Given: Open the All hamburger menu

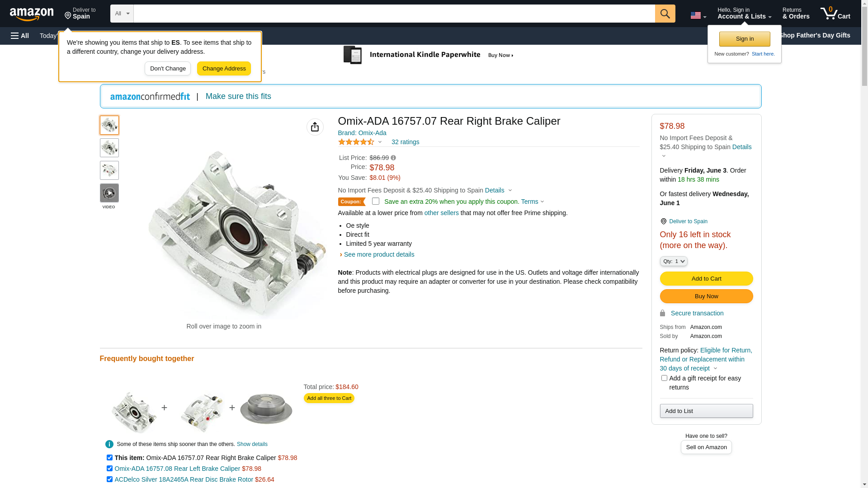Looking at the screenshot, I should tap(20, 36).
